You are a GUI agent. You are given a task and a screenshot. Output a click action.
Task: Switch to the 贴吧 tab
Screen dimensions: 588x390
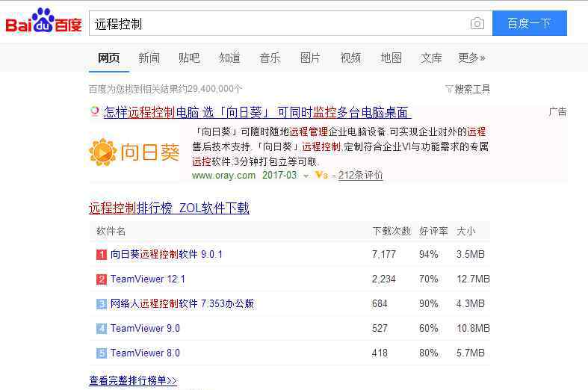coord(189,58)
